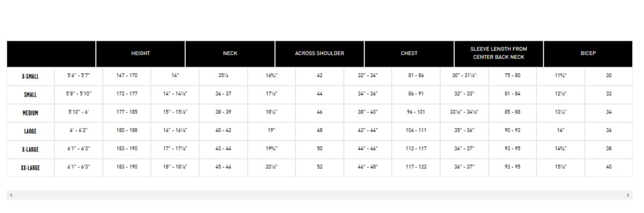Screen dimensions: 644x213
Task: Select the X-LARGE size row label
Action: pos(30,150)
